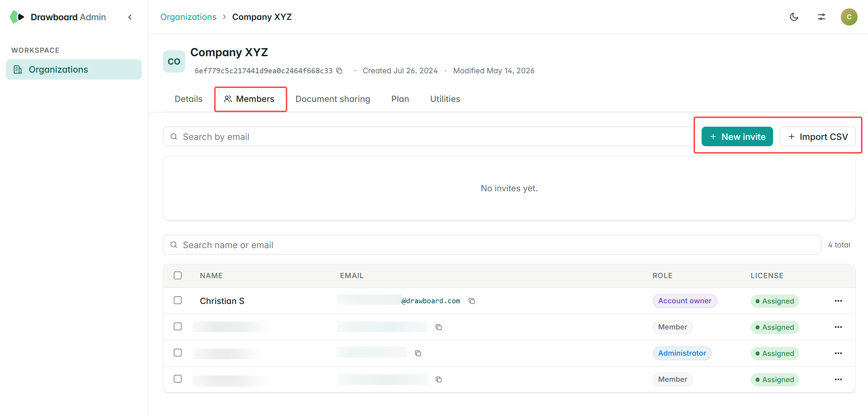Open more options for Christian S
The height and width of the screenshot is (416, 868).
[838, 301]
